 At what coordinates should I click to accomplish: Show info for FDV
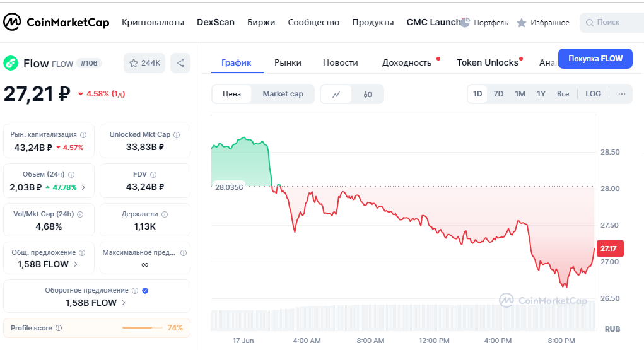[x=153, y=175]
